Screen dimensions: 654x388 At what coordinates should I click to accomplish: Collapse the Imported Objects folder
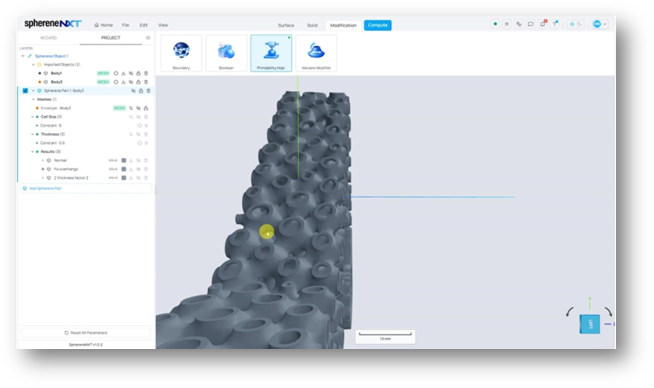[33, 65]
